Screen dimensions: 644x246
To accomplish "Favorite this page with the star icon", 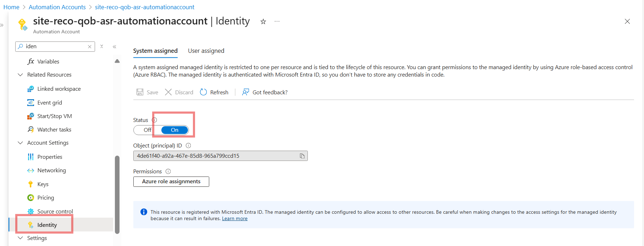I will tap(263, 22).
